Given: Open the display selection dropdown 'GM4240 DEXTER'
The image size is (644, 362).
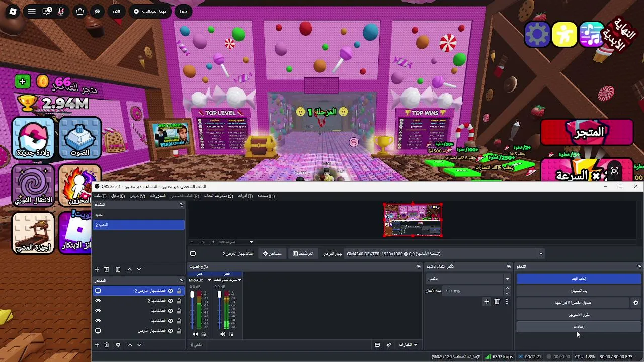Looking at the screenshot, I should [x=444, y=254].
